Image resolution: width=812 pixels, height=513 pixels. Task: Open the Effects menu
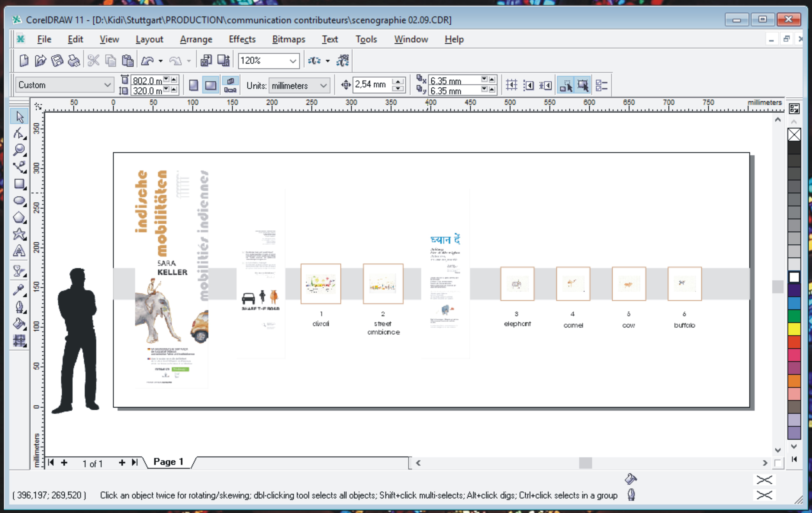point(242,39)
